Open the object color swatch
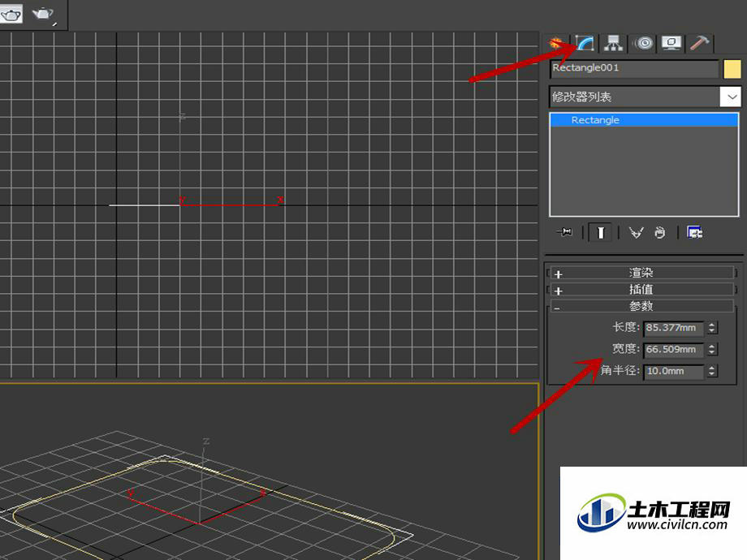 pos(732,68)
